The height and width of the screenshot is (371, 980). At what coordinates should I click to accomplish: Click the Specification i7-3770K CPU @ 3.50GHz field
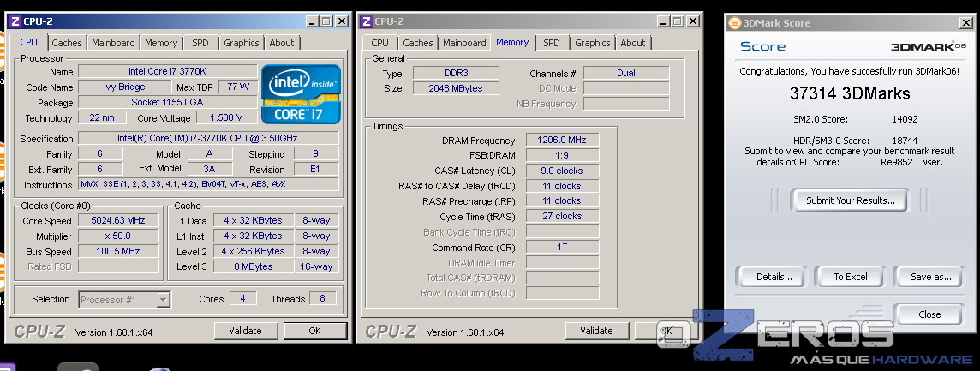click(x=209, y=138)
